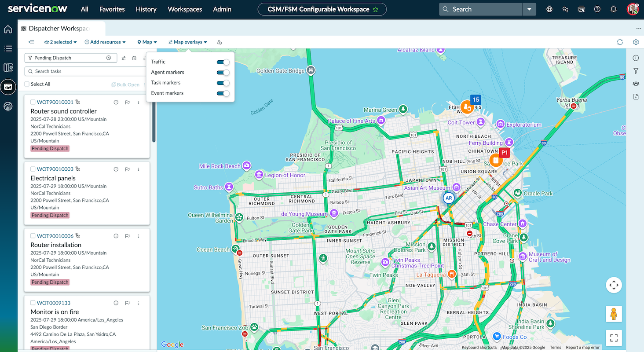Open the search scope dropdown arrow
Screen dimensions: 644x352
(x=529, y=9)
